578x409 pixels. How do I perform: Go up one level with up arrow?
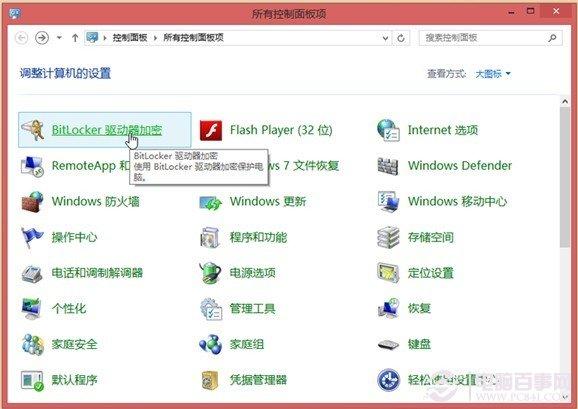pyautogui.click(x=75, y=38)
